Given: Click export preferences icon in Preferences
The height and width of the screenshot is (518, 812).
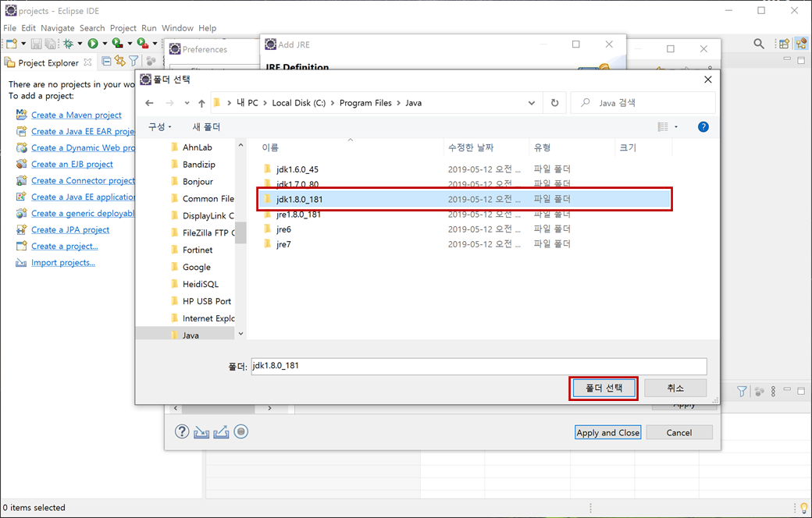Looking at the screenshot, I should click(x=221, y=431).
